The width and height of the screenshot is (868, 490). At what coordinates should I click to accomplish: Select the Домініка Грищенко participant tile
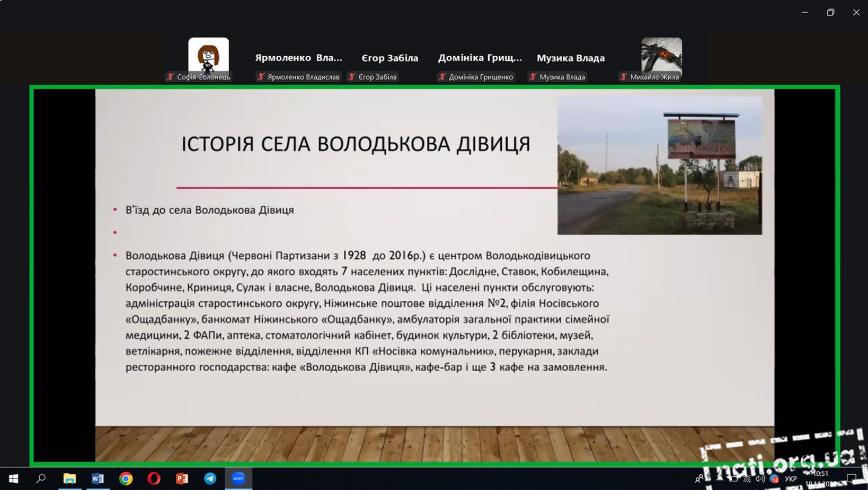coord(480,58)
